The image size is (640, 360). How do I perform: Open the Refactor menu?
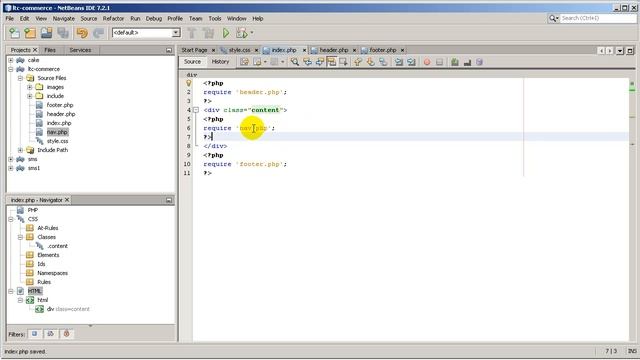113,18
